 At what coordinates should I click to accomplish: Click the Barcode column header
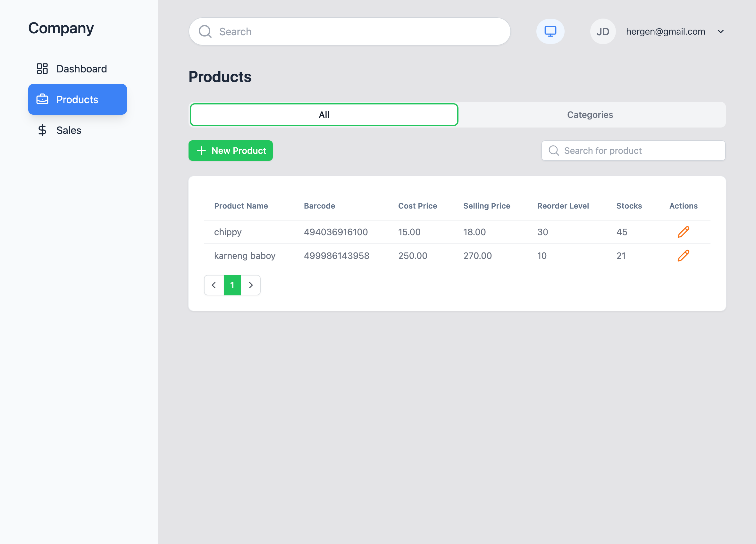coord(319,206)
